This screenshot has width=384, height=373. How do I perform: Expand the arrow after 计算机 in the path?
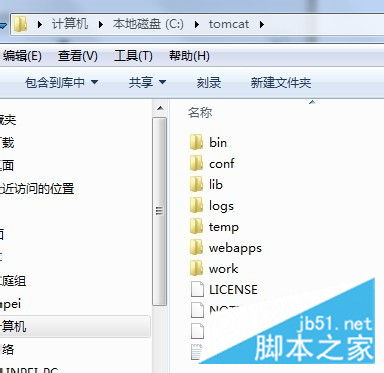(101, 24)
